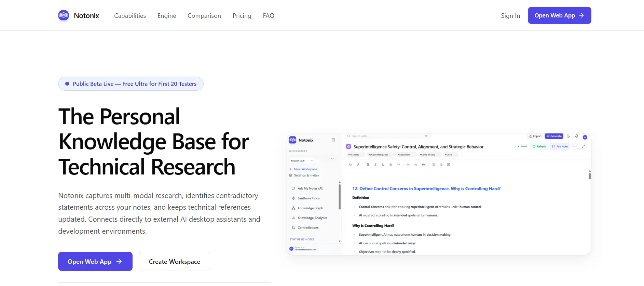Click the Ask Note button
The width and height of the screenshot is (644, 286).
[x=560, y=146]
